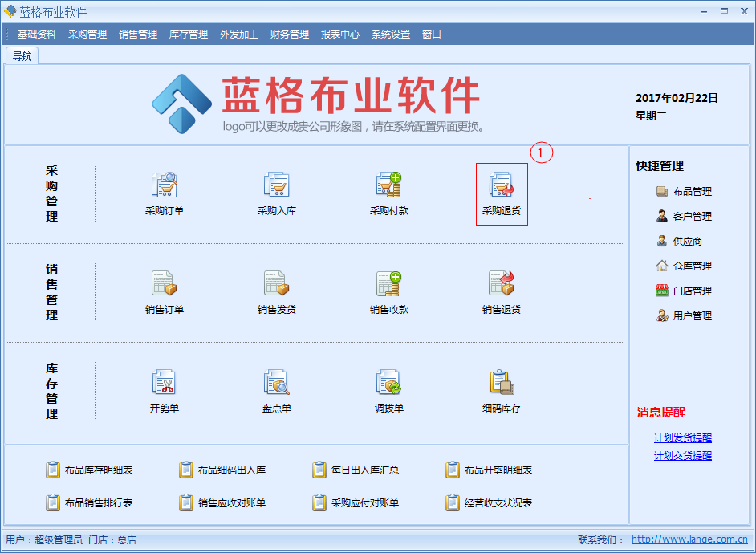
Task: Open the 布品库存明细表 report
Action: click(x=98, y=470)
